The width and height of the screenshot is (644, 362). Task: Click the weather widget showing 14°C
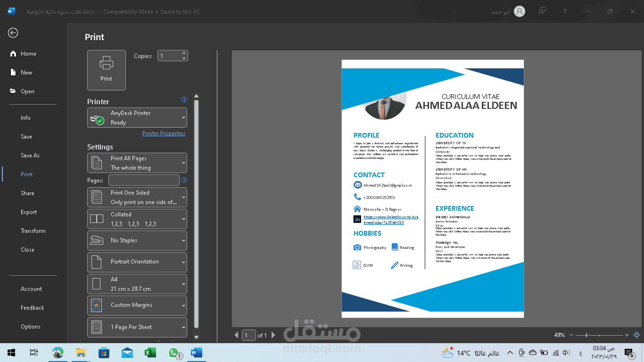tap(471, 353)
